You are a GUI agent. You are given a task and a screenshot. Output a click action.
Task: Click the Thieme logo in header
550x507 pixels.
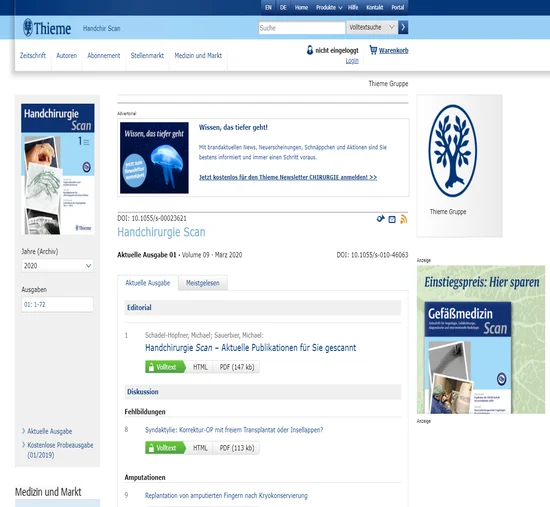pos(47,28)
